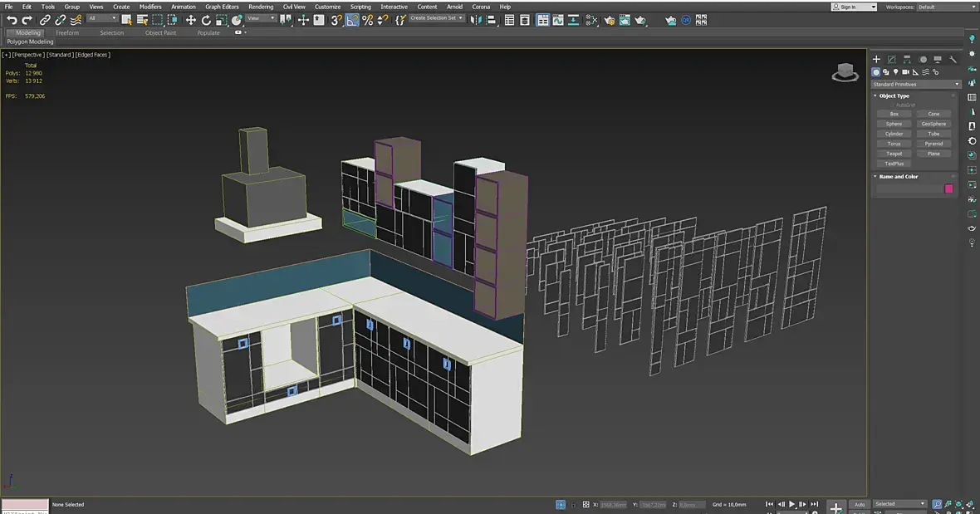Click the Cylinder primitive button
Image resolution: width=980 pixels, height=514 pixels.
pos(894,134)
